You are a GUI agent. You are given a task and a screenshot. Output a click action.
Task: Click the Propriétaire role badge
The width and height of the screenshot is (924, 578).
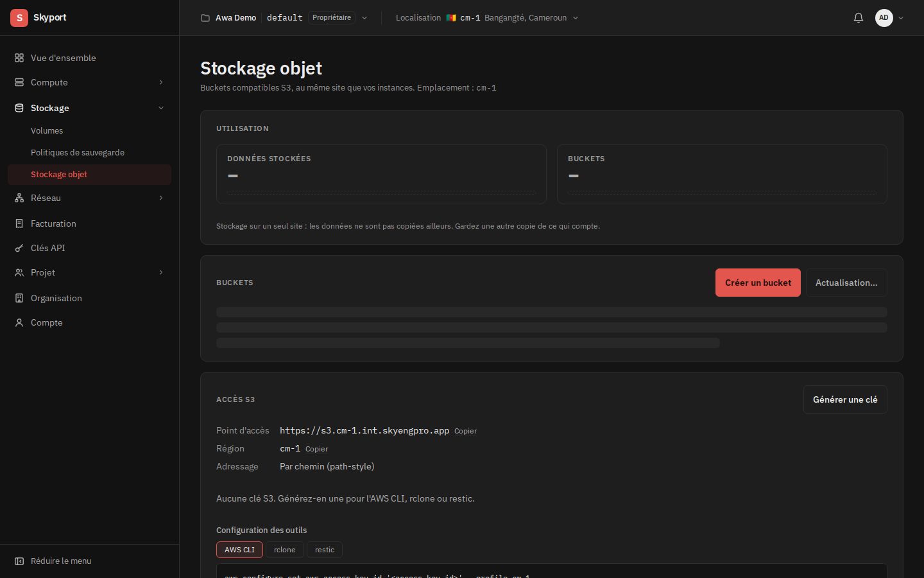[332, 18]
